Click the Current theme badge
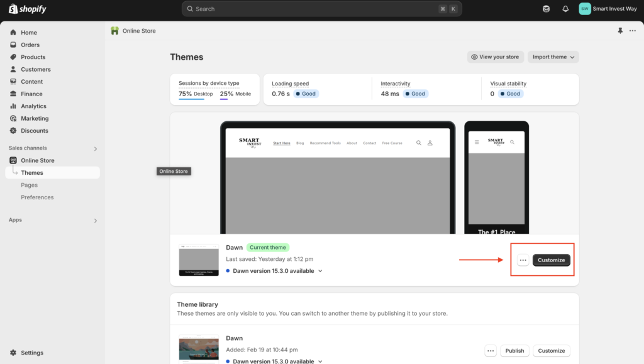This screenshot has height=364, width=644. coord(268,248)
